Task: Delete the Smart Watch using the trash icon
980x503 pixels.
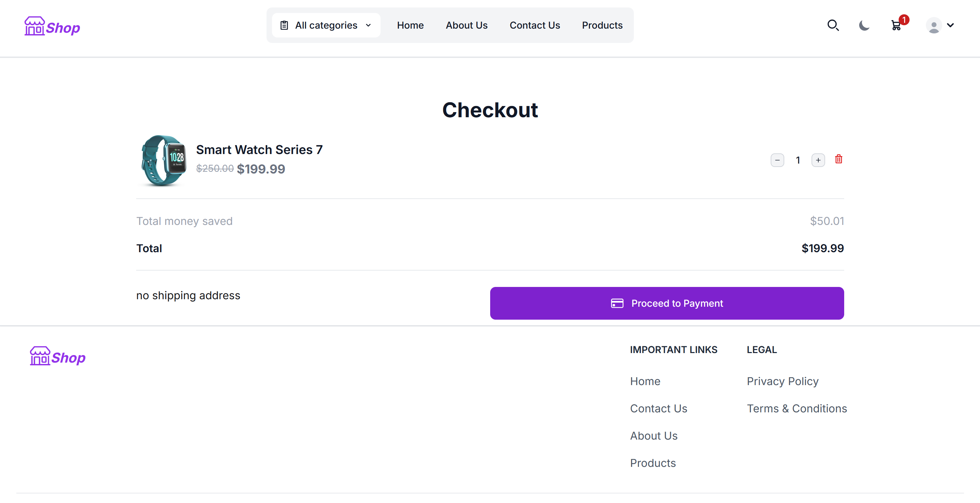Action: tap(838, 159)
